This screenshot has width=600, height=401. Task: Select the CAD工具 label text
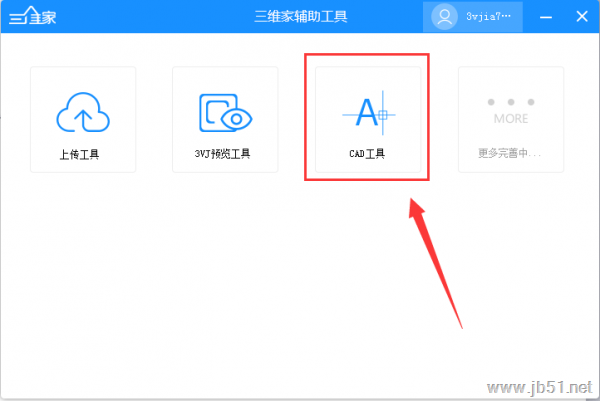coord(367,154)
